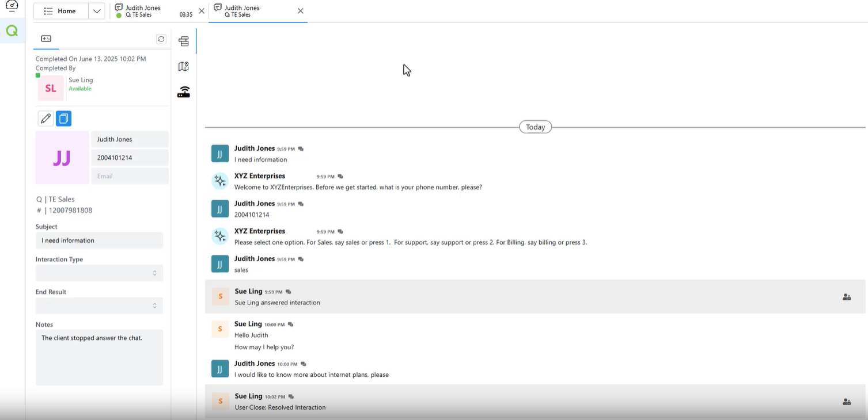Click the green Q logo icon
The width and height of the screenshot is (868, 420).
[x=12, y=31]
